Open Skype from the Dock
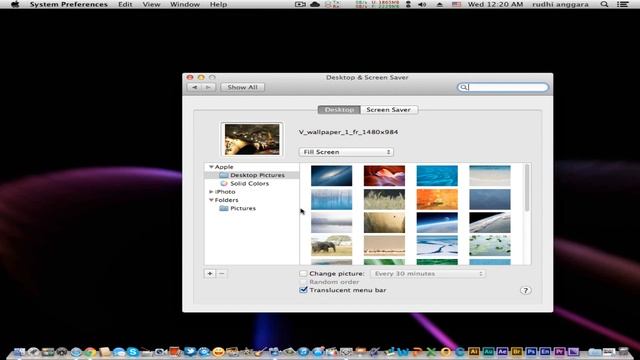Viewport: 640px width, 360px height. [133, 352]
